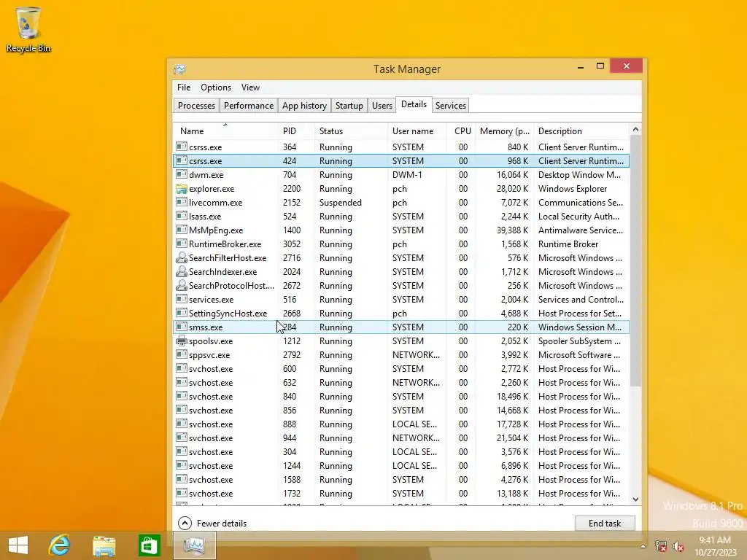Click the End task button
The width and height of the screenshot is (747, 560).
(x=605, y=524)
